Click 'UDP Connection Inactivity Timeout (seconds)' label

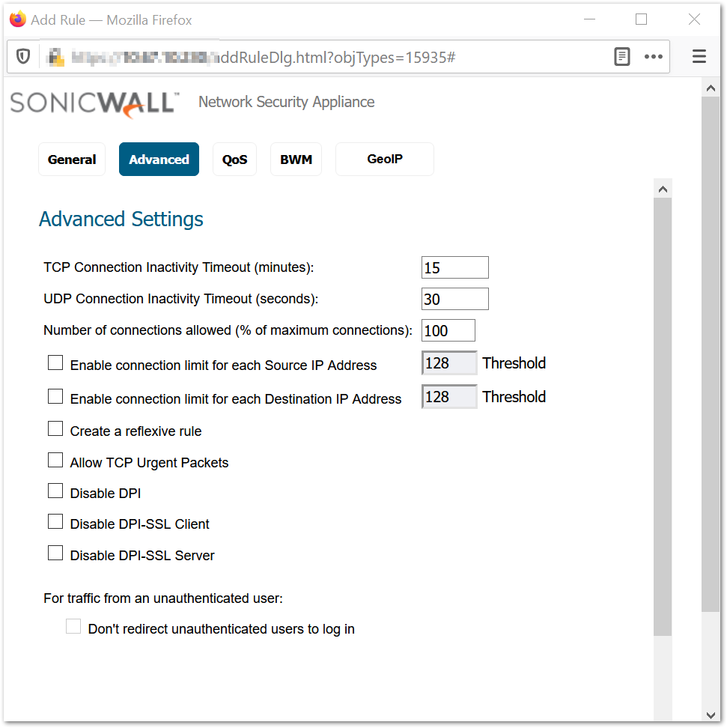pyautogui.click(x=181, y=299)
